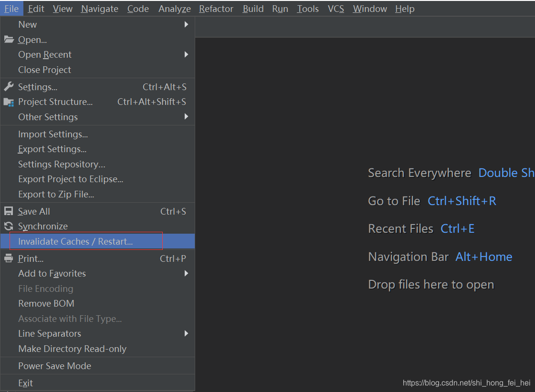
Task: Choose Close Project from File menu
Action: pyautogui.click(x=97, y=70)
